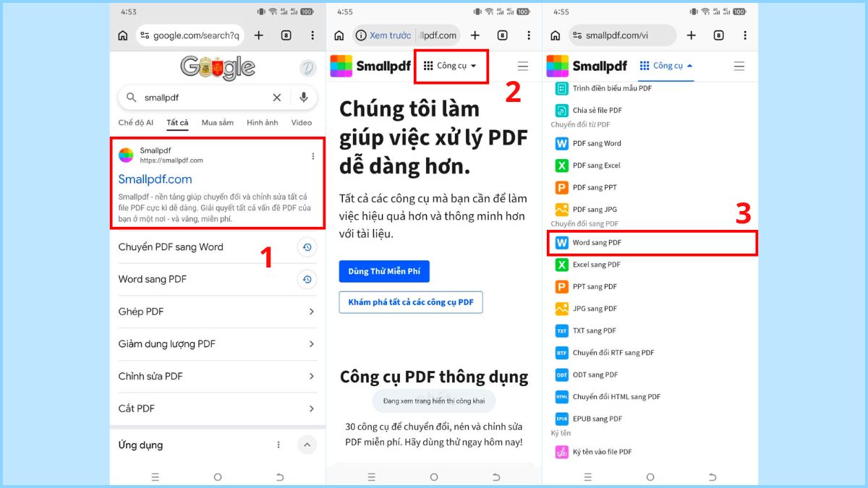Choose PDF sang PPT in the tools list
Viewport: 868px width, 488px height.
[587, 187]
